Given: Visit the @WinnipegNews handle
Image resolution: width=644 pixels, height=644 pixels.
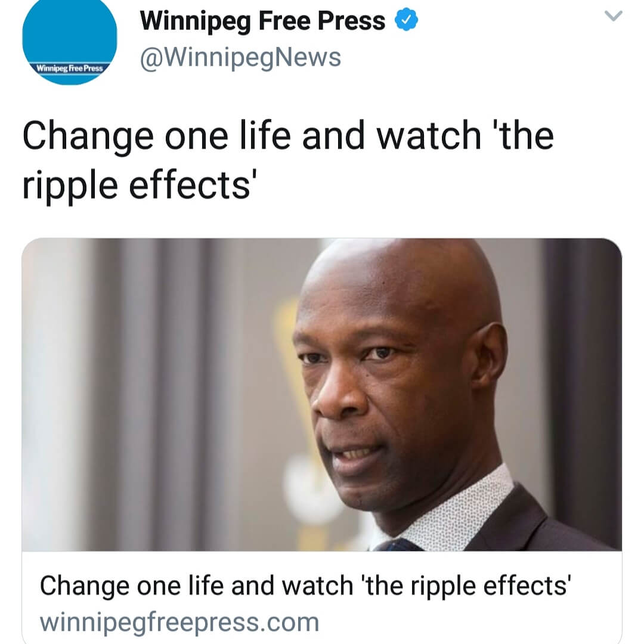Looking at the screenshot, I should pos(241,57).
